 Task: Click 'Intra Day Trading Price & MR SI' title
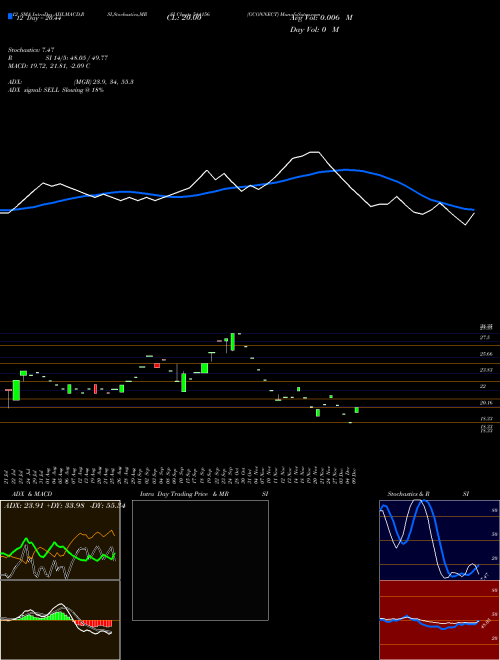pos(204,494)
